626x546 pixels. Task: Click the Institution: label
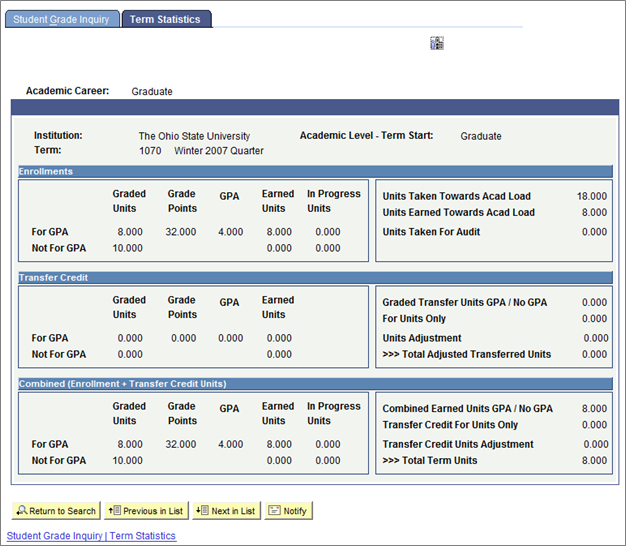[58, 135]
